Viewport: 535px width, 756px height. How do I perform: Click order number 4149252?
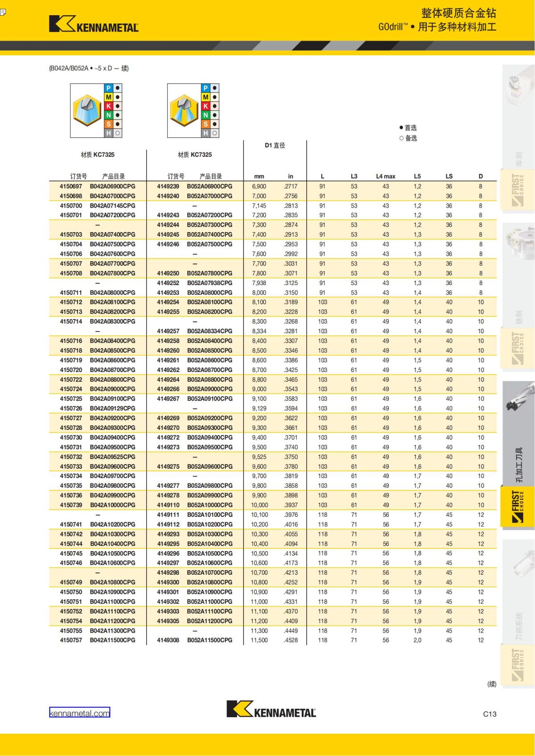(x=168, y=283)
